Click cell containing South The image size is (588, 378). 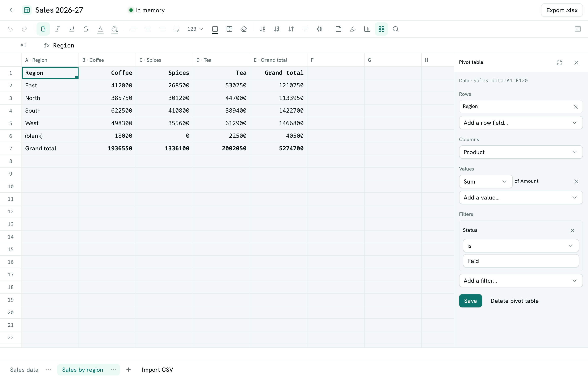[50, 111]
